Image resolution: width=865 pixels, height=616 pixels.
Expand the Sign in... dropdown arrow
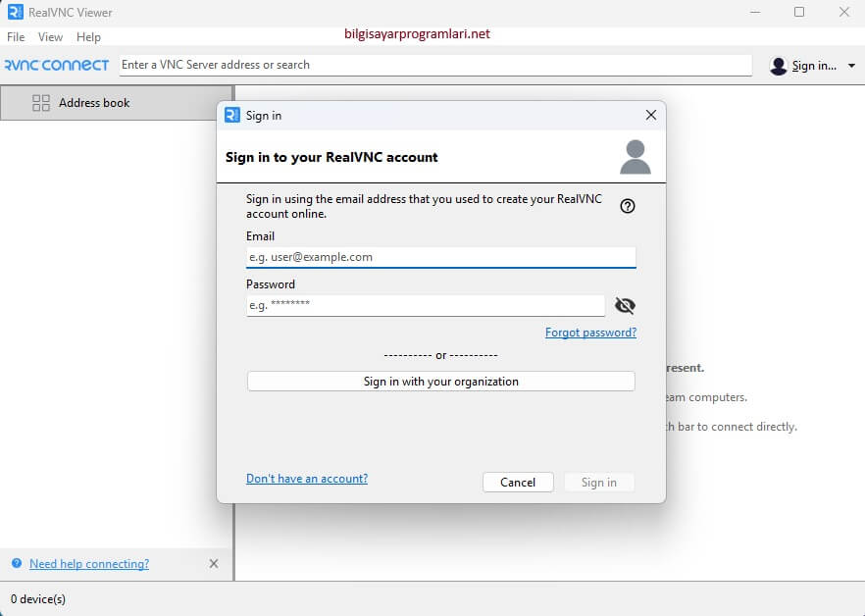click(x=851, y=66)
